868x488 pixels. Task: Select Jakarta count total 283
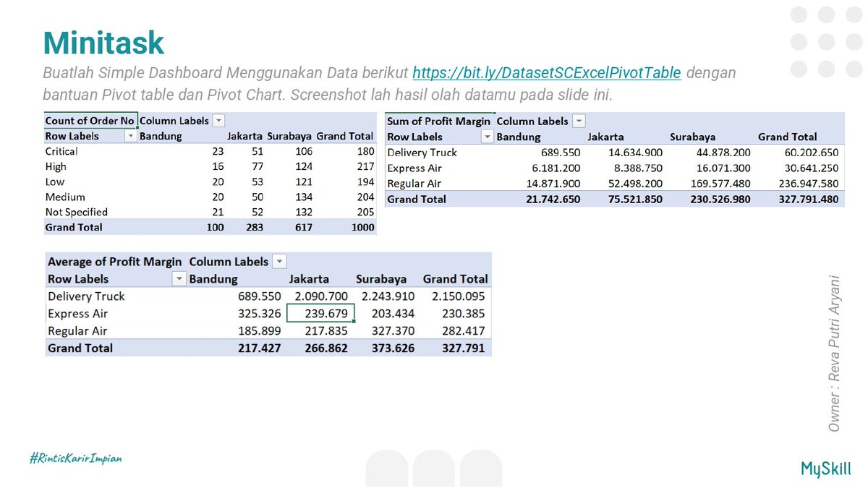point(253,227)
